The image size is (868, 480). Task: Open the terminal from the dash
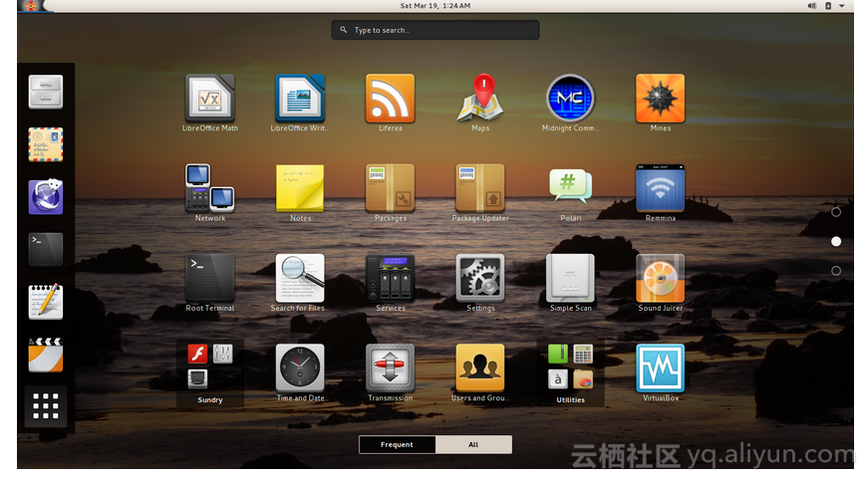[x=46, y=249]
